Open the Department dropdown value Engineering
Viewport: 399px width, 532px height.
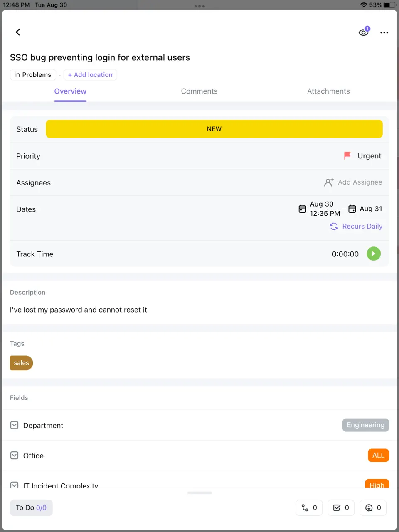[x=365, y=425]
